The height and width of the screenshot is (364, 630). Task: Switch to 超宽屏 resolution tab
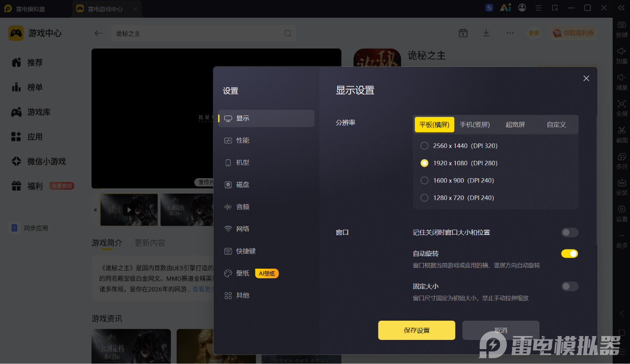click(515, 125)
